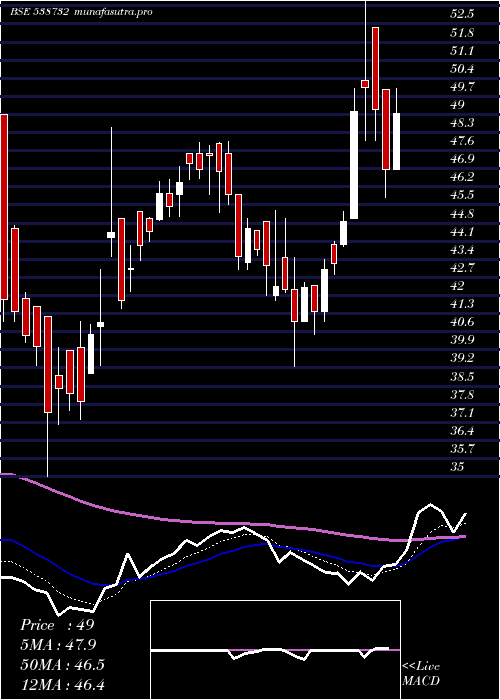This screenshot has width=500, height=700.
Task: Click the 'Price : 49' readout
Action: click(57, 625)
